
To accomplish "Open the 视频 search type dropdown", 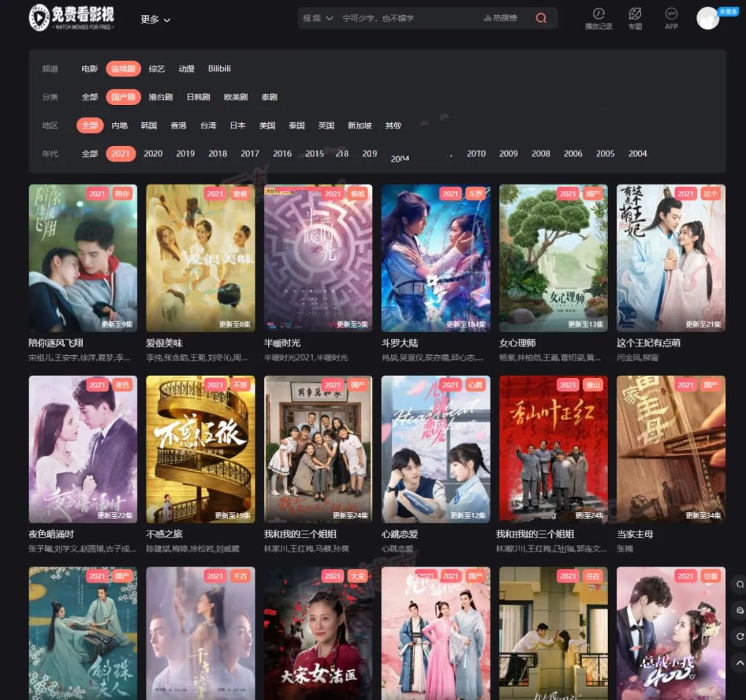I will [318, 18].
